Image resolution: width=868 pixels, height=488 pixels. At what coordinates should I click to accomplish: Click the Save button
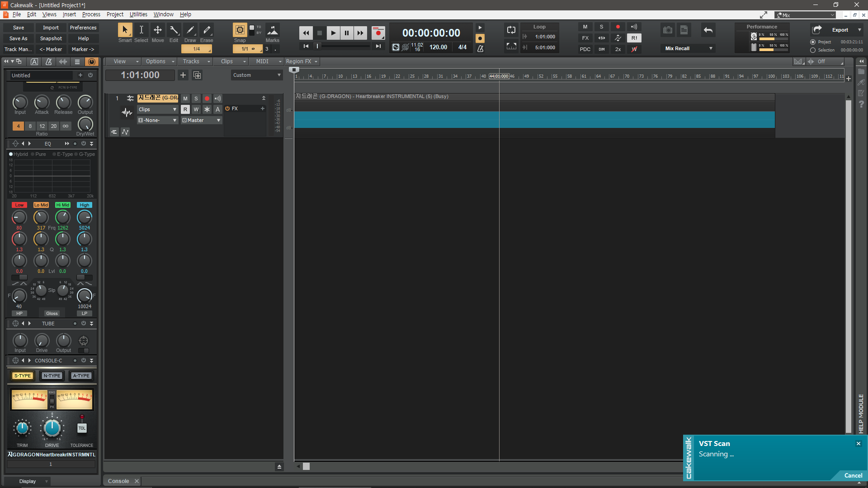tap(19, 28)
